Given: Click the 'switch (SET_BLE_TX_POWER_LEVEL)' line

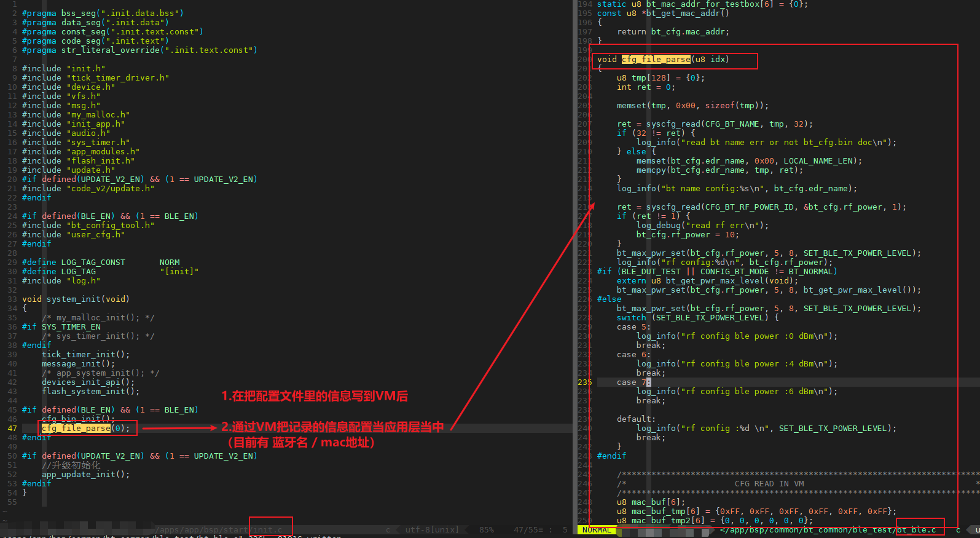Looking at the screenshot, I should pyautogui.click(x=697, y=317).
